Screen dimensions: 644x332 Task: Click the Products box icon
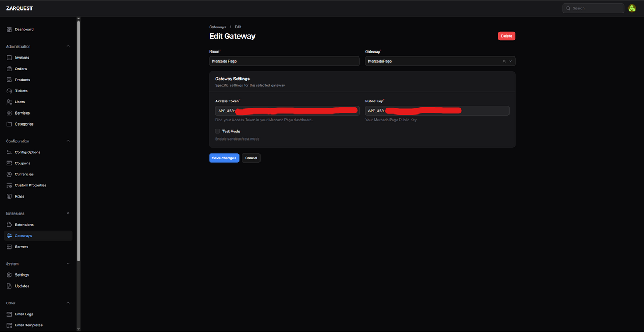tap(9, 80)
